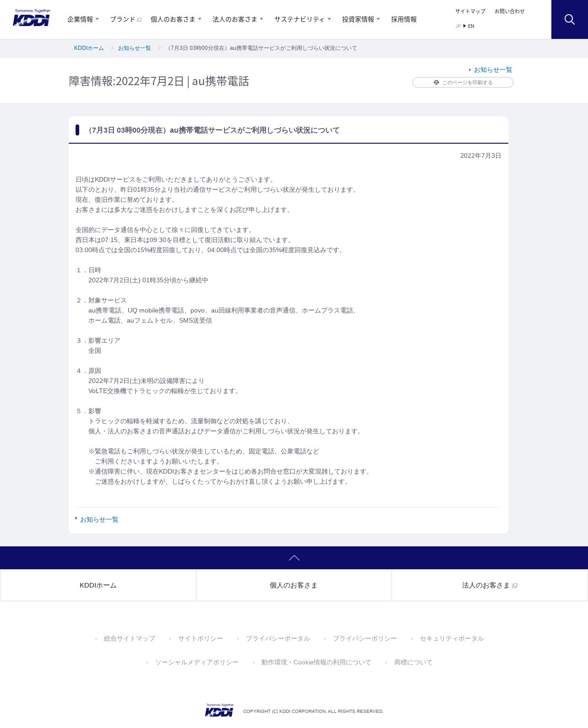Open 動作環境・Cookie情報の利用について link

[316, 662]
